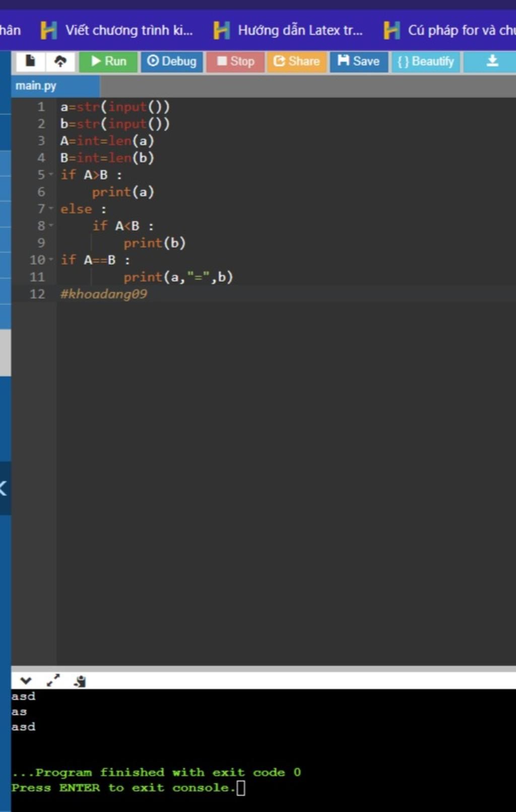The width and height of the screenshot is (516, 812).
Task: Click the 'if A==B :' line
Action: [x=95, y=260]
